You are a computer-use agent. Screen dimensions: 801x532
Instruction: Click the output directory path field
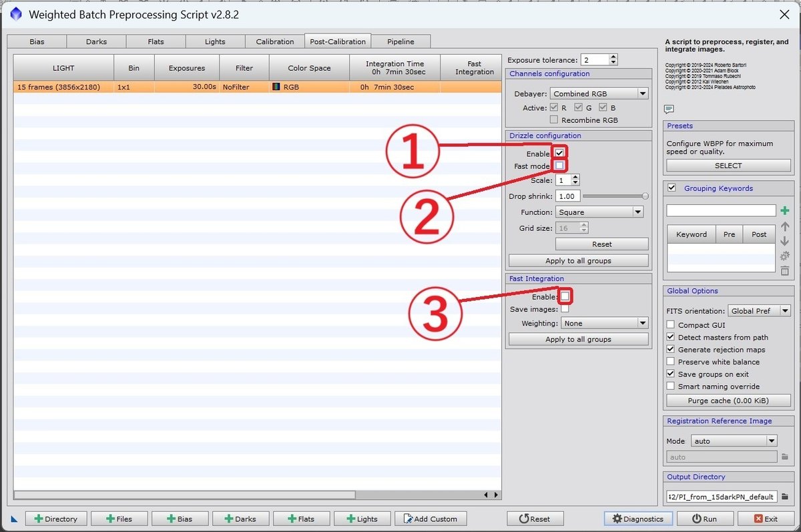[x=722, y=497]
